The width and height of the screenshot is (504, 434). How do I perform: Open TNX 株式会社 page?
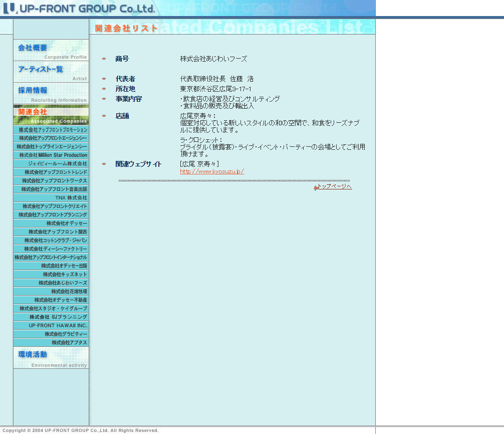(x=51, y=198)
